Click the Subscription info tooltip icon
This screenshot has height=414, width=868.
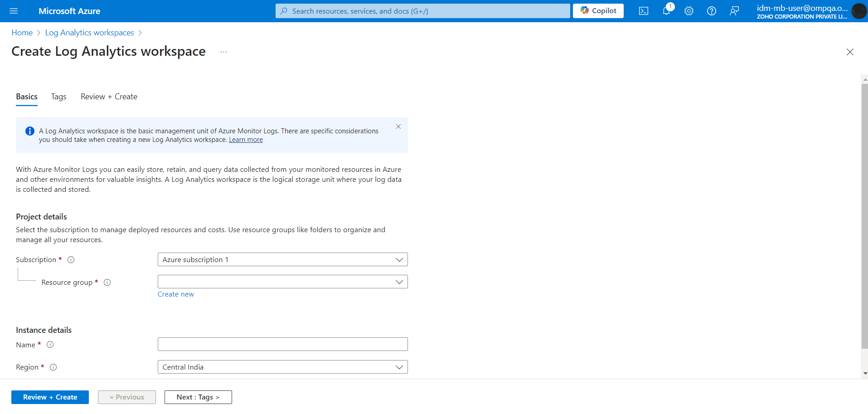[x=71, y=259]
